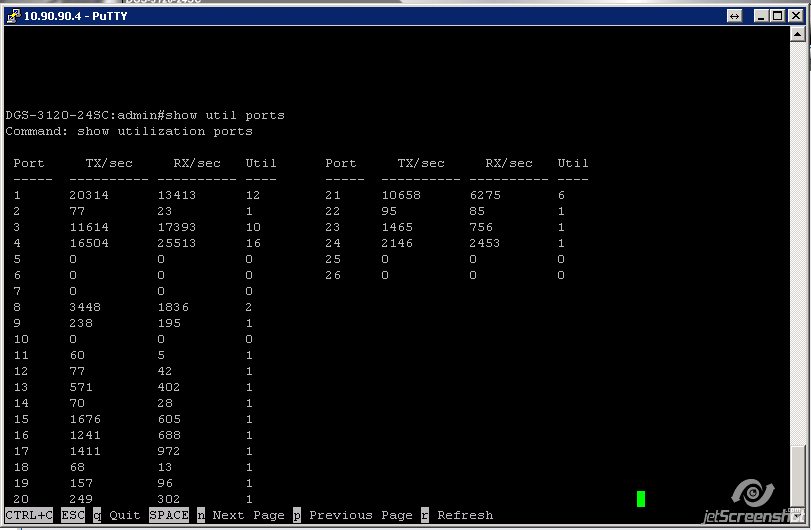Click 'Command: show utilization ports' line

tap(129, 131)
